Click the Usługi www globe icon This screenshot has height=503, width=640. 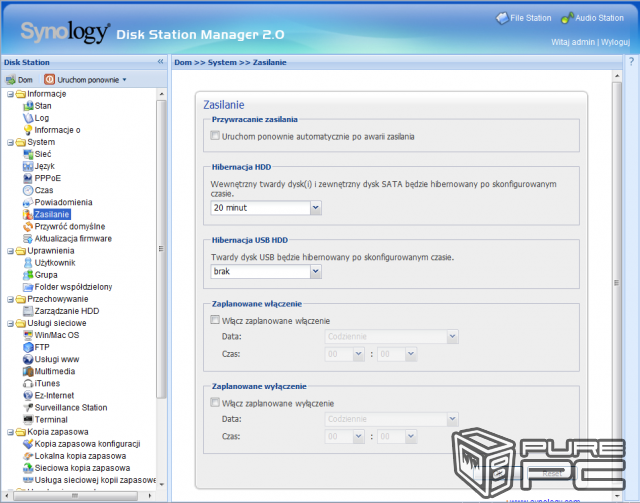coord(28,359)
